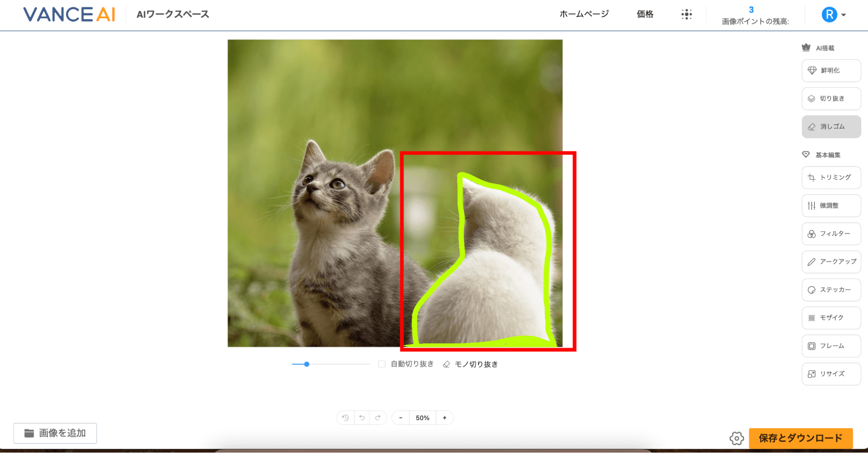Screen dimensions: 868x453
Task: Click the 画像を追加 button
Action: coord(55,433)
